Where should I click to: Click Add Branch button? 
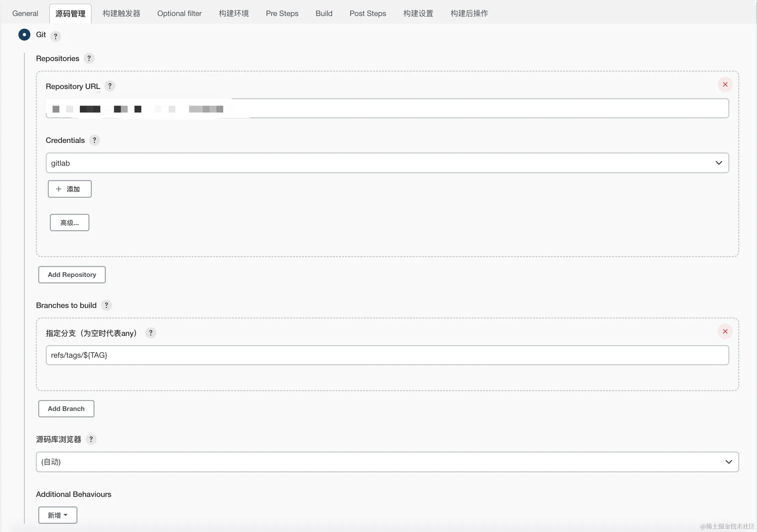[x=66, y=409]
